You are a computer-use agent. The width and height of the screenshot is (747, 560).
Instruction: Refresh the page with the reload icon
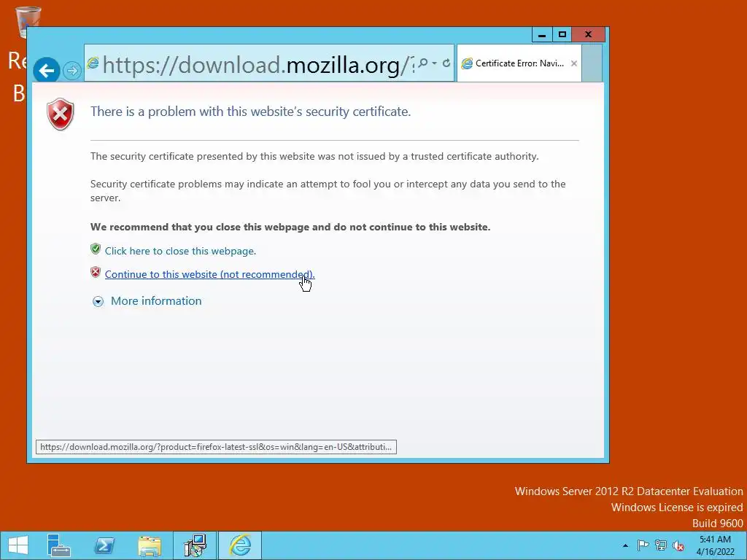pos(446,63)
